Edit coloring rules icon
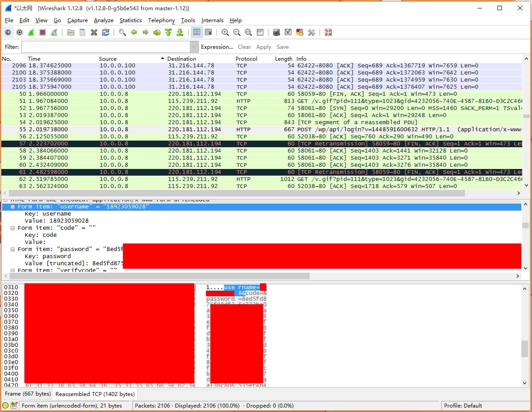The image size is (532, 412). (x=299, y=32)
